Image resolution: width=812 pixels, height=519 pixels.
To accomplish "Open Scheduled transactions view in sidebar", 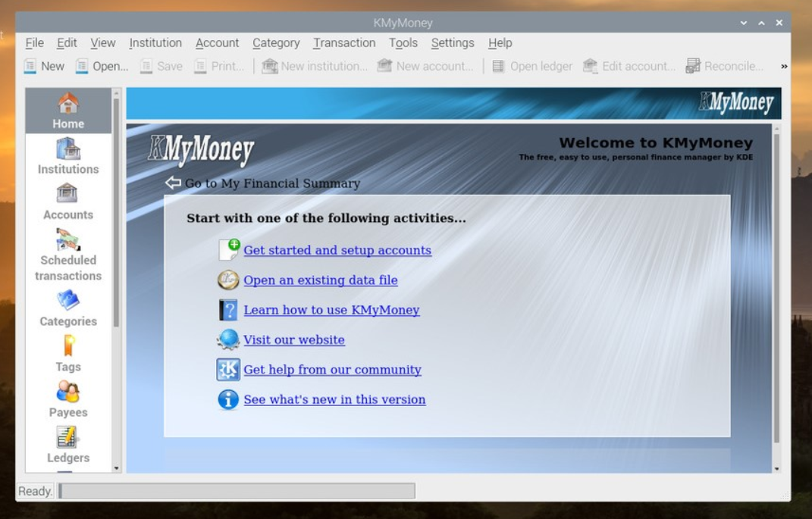I will [x=67, y=255].
